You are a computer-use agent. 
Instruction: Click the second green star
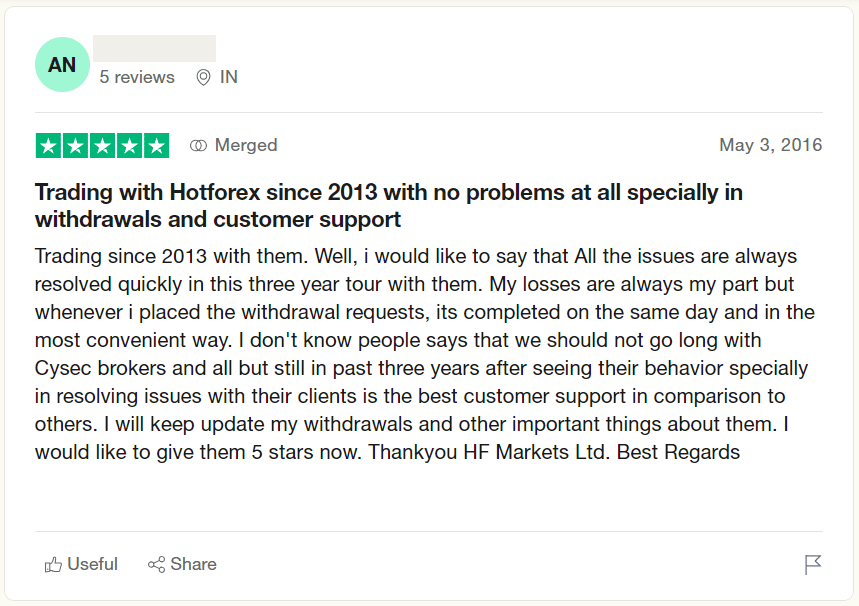(76, 146)
